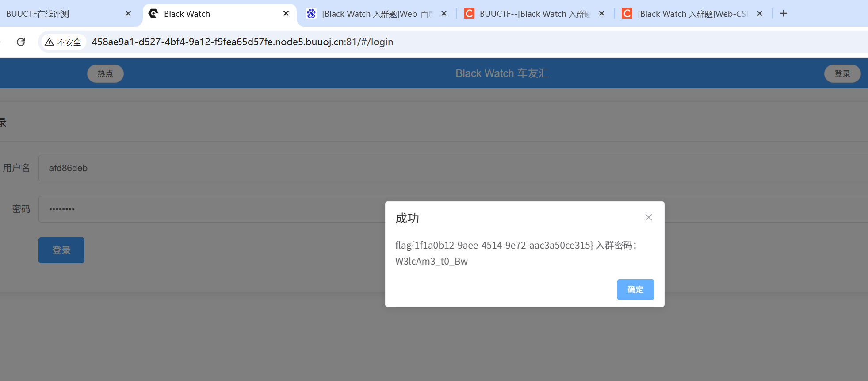
Task: Open a new browser tab
Action: pos(783,14)
